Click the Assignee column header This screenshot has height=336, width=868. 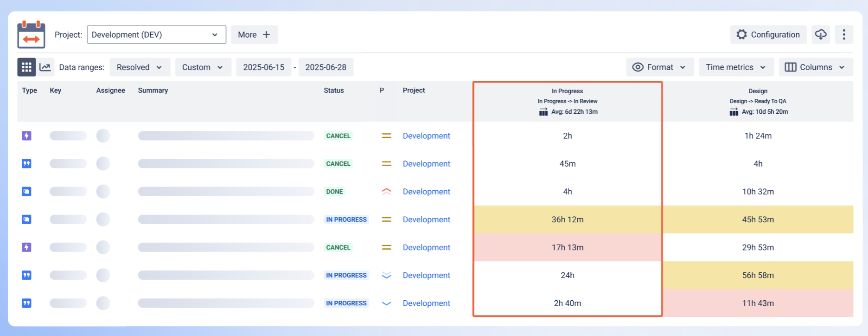[x=111, y=90]
